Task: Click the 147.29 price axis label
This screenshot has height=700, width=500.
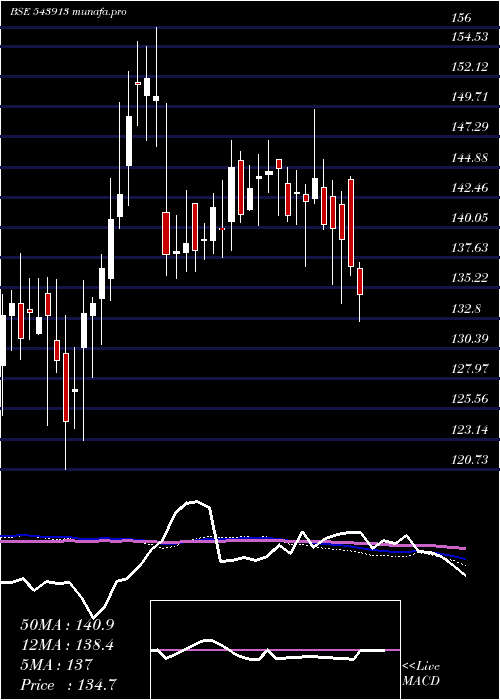Action: pos(470,128)
